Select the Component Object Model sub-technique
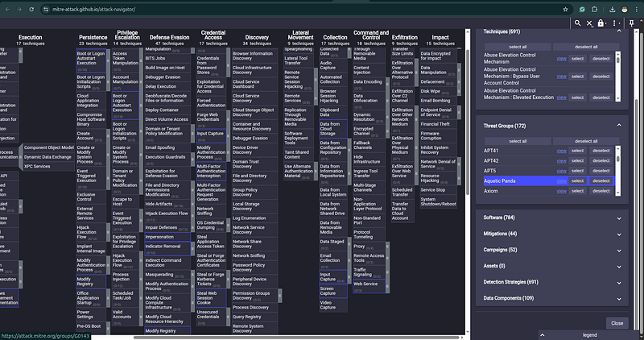Screen dimensions: 644x340 coord(49,147)
